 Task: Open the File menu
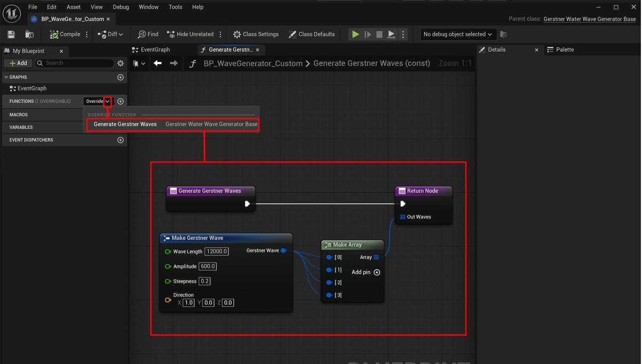pyautogui.click(x=33, y=7)
